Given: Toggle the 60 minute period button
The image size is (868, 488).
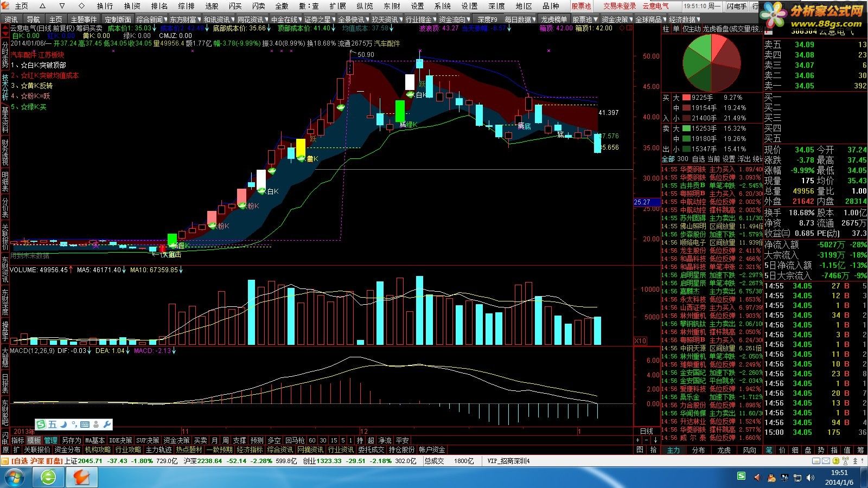Looking at the screenshot, I should point(312,440).
